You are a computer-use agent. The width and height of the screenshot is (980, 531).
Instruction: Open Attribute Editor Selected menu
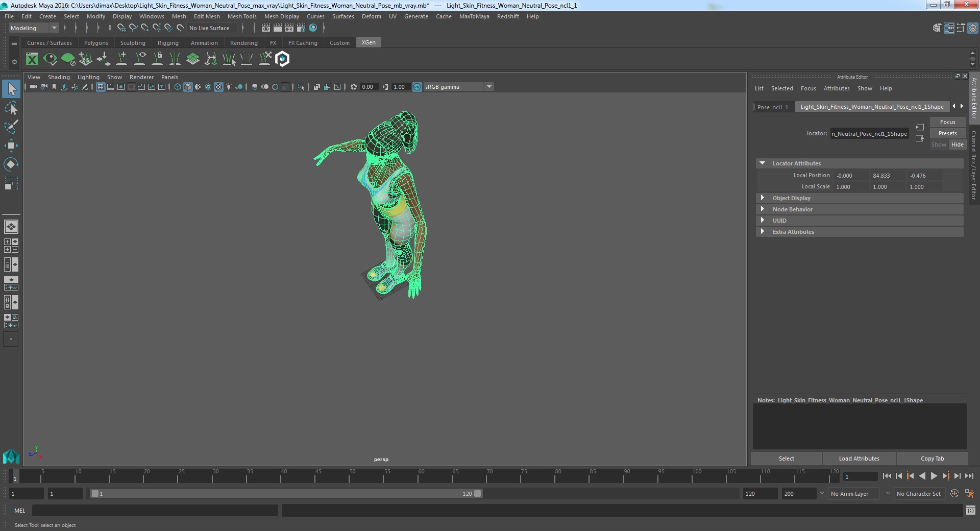tap(782, 88)
